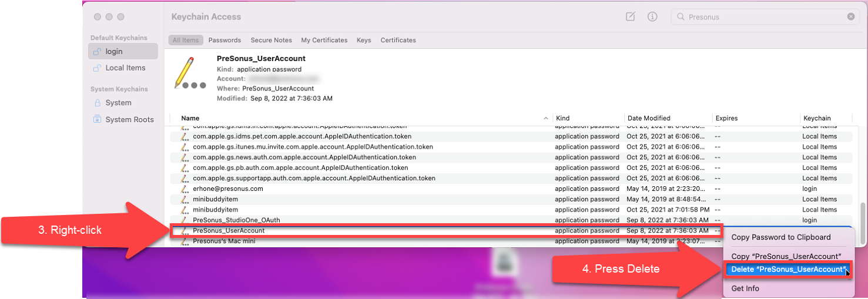Select com.apple.gs.pb.auth AppleIDAuthentication.token item
This screenshot has width=868, height=299.
point(511,168)
